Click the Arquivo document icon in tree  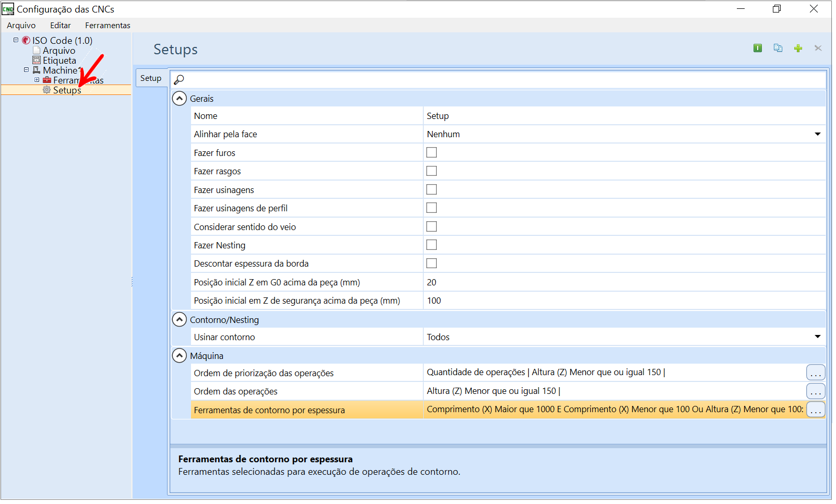click(37, 50)
